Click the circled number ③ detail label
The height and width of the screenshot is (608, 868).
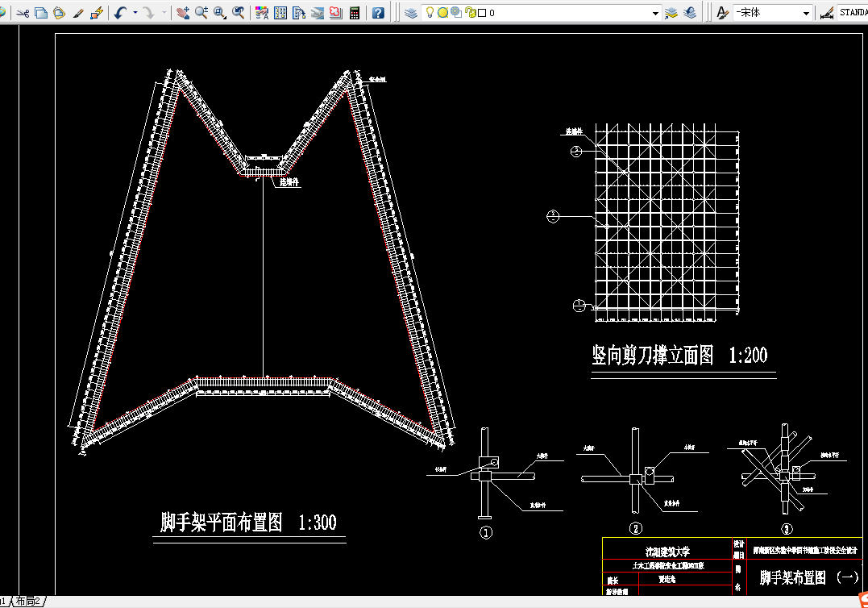coord(787,529)
